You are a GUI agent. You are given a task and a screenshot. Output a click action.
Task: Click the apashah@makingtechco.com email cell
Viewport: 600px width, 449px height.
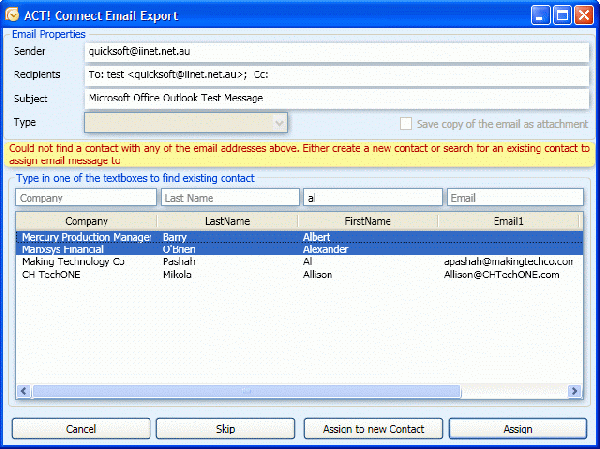coord(508,262)
